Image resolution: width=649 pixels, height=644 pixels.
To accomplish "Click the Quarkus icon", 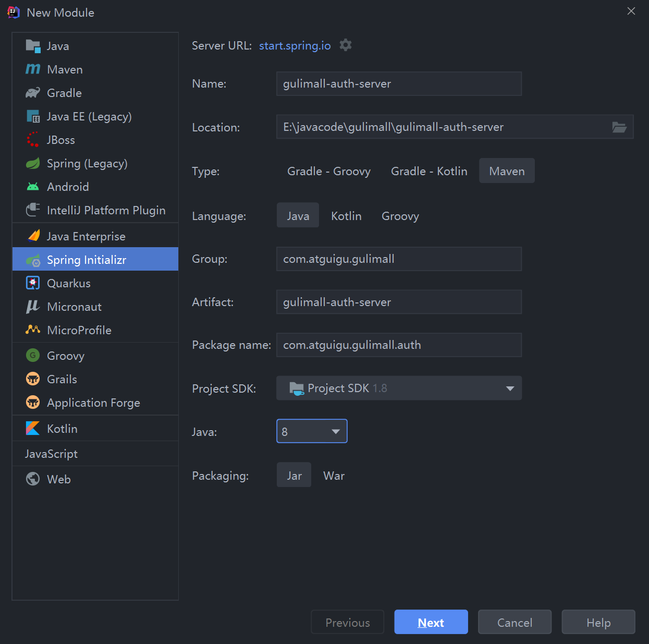I will click(33, 283).
